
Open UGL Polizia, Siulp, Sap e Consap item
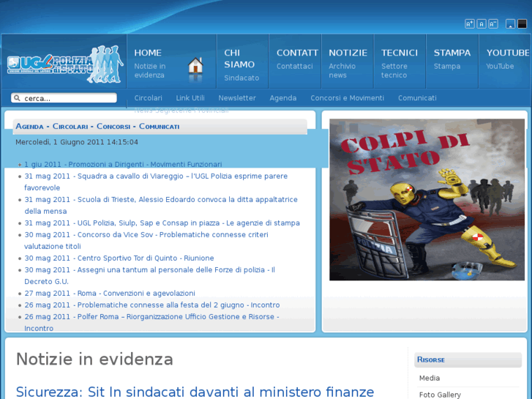tap(162, 223)
